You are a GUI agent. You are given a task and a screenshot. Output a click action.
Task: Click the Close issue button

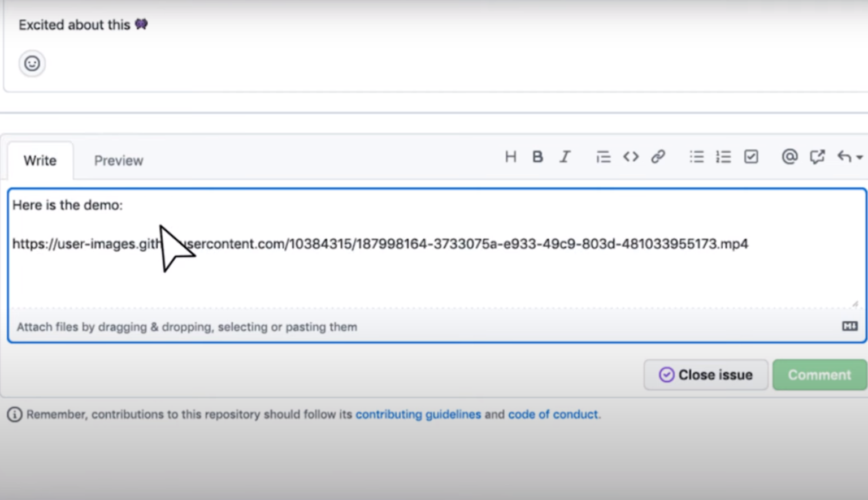click(705, 374)
